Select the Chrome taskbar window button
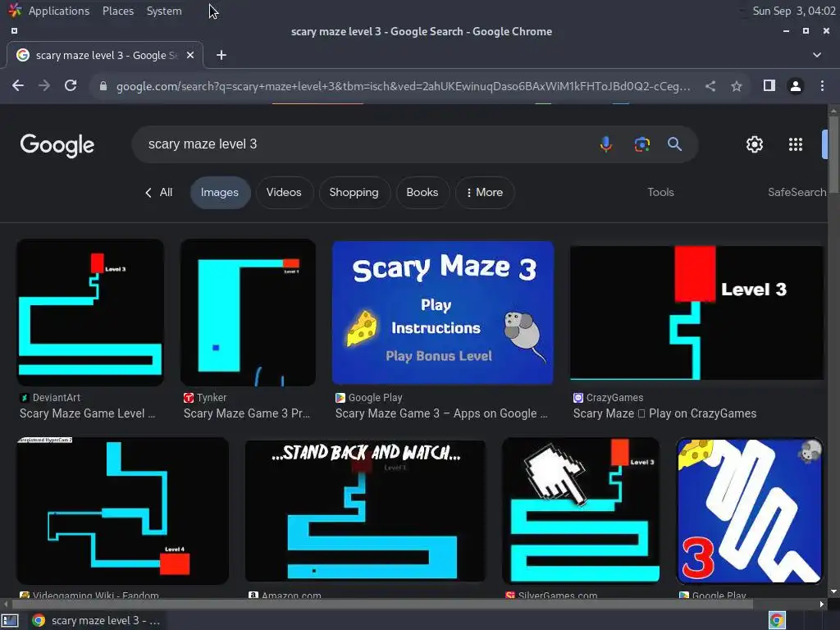The image size is (840, 630). point(95,620)
